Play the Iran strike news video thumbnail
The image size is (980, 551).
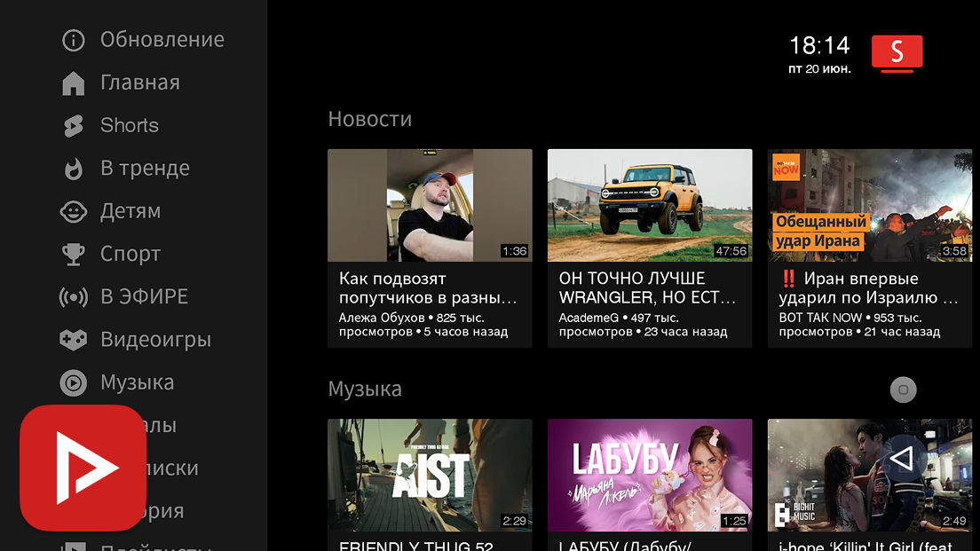(869, 206)
